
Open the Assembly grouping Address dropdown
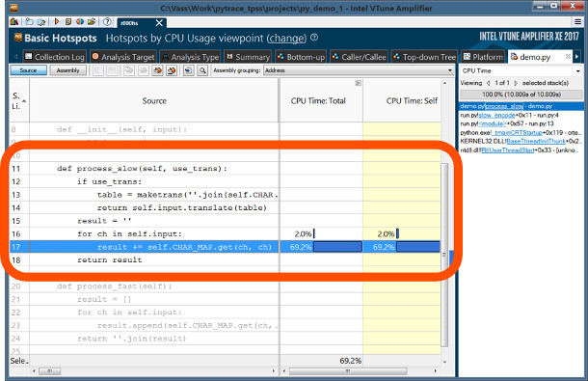pyautogui.click(x=359, y=70)
